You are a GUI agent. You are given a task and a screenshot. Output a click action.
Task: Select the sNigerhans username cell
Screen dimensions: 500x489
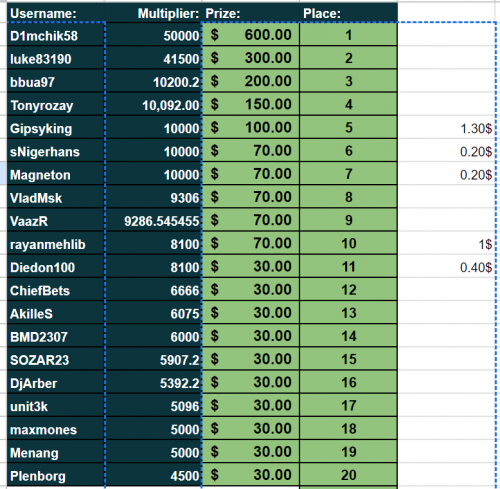tap(56, 151)
